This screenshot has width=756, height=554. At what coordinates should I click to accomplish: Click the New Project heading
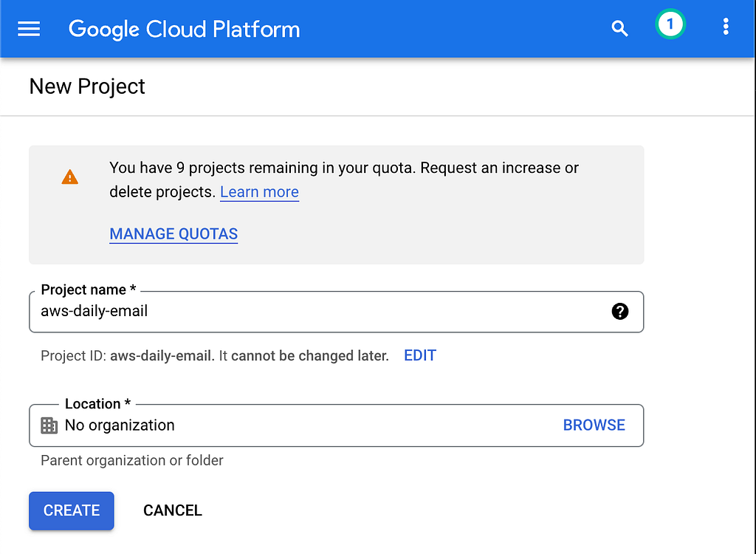coord(87,87)
